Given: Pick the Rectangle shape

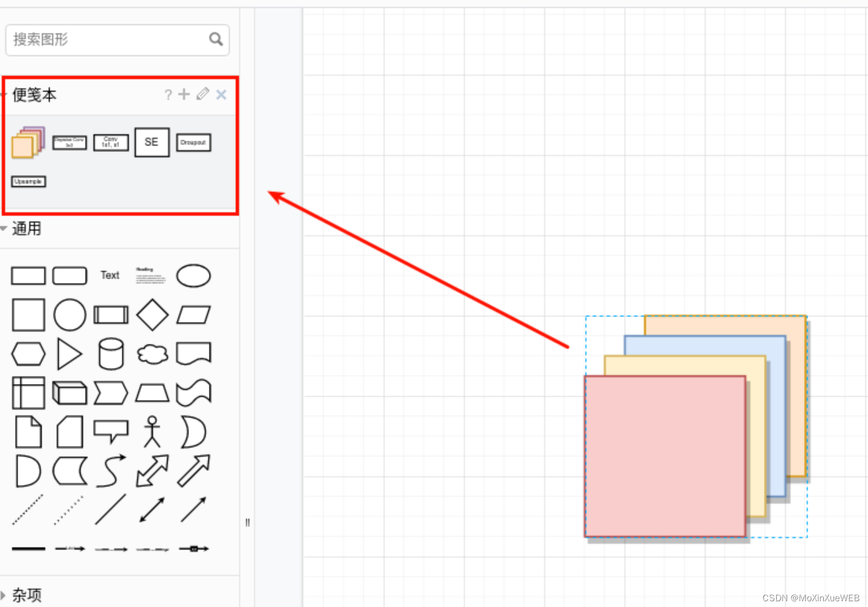Looking at the screenshot, I should pyautogui.click(x=28, y=275).
